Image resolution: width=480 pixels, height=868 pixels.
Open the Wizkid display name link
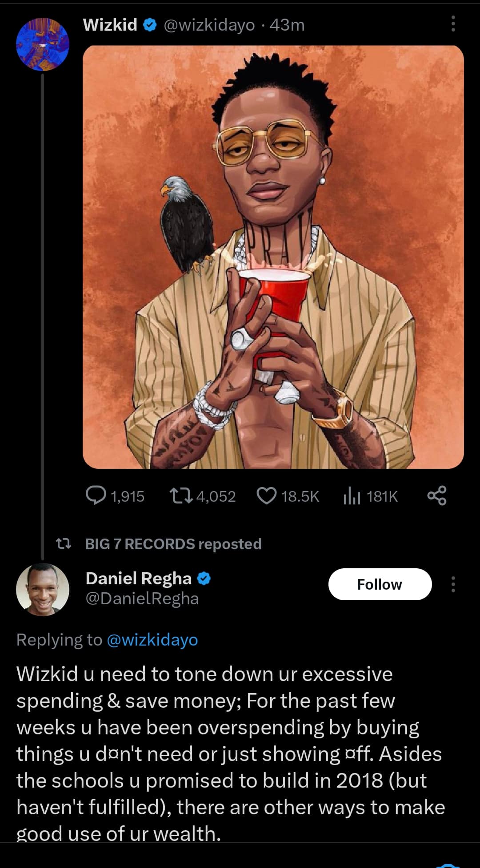pos(110,25)
